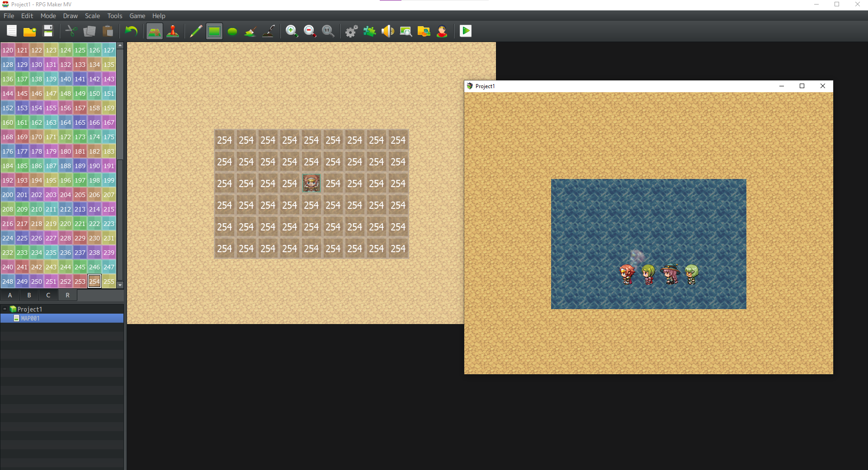868x470 pixels.
Task: Open the Help menu
Action: [x=159, y=16]
